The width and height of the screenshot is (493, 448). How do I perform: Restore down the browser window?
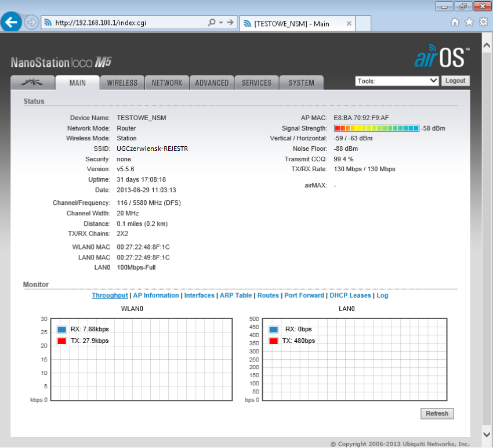tap(463, 6)
